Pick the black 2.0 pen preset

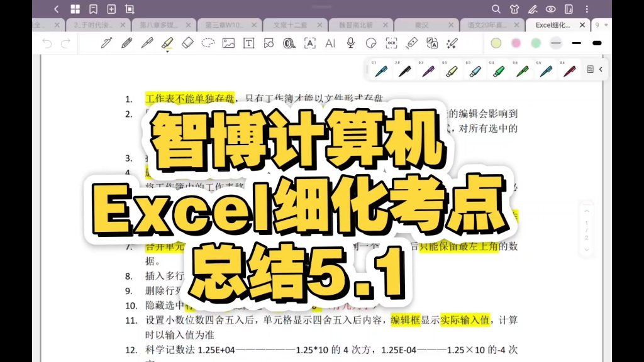(x=404, y=70)
